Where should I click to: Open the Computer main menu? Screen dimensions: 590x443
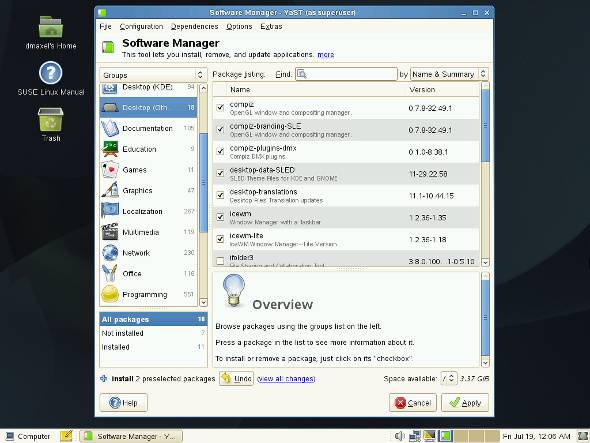[28, 436]
